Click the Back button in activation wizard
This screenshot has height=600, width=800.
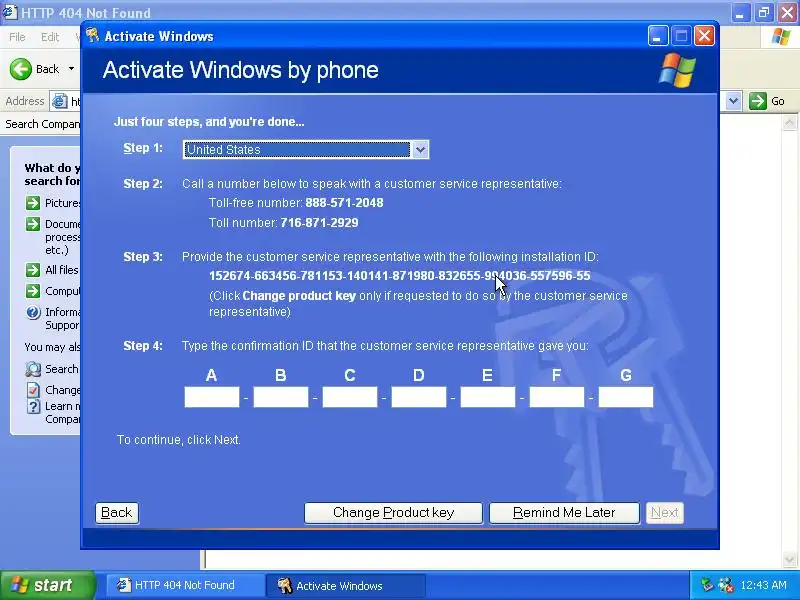117,513
